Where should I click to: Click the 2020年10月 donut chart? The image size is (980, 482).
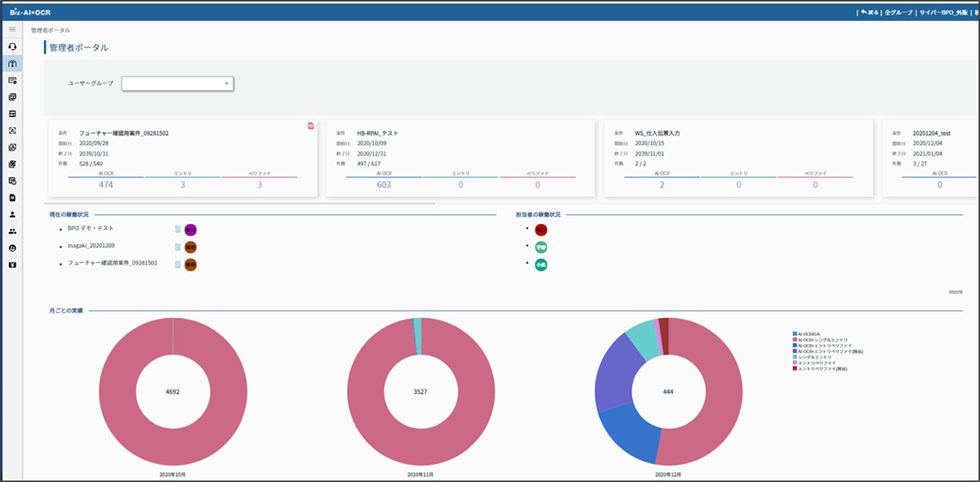point(173,392)
